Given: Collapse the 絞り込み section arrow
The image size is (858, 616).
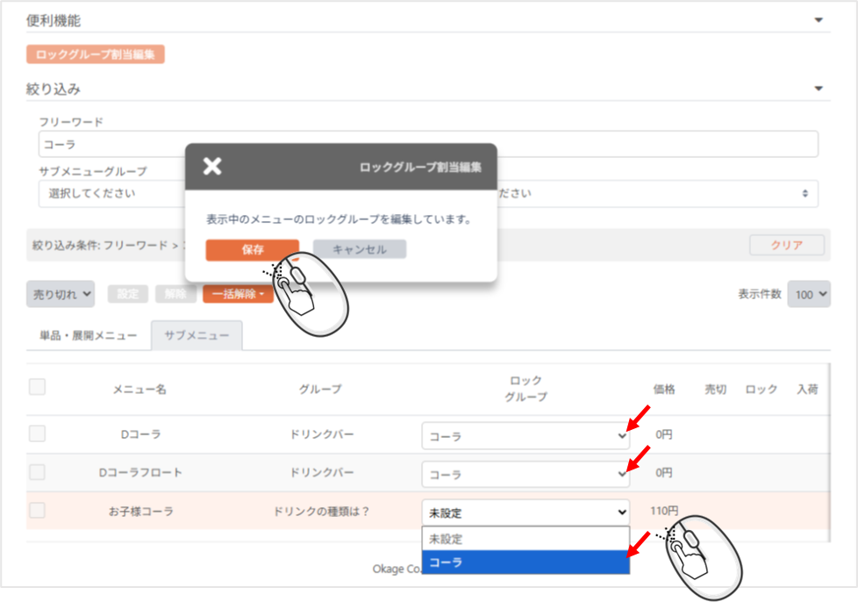Looking at the screenshot, I should (x=819, y=89).
